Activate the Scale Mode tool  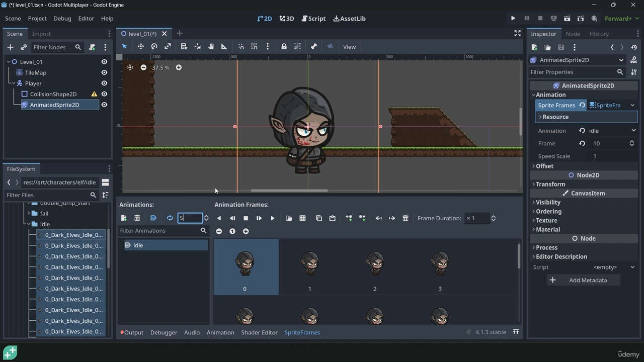[168, 47]
